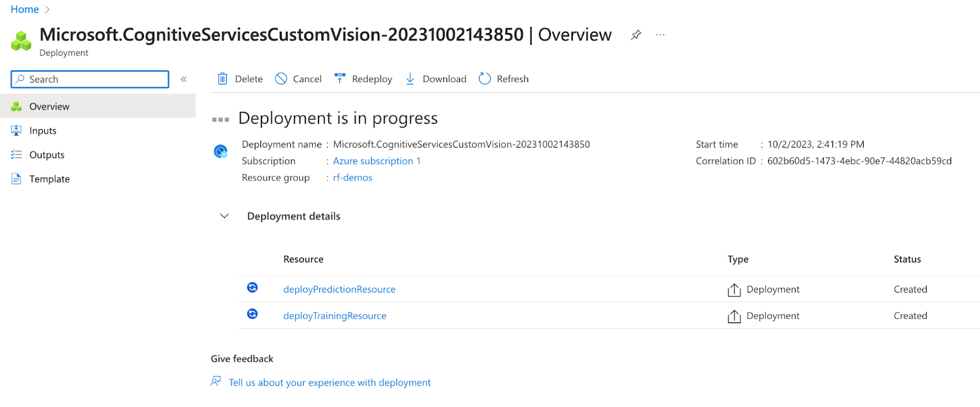Focus the Search input field

click(90, 79)
